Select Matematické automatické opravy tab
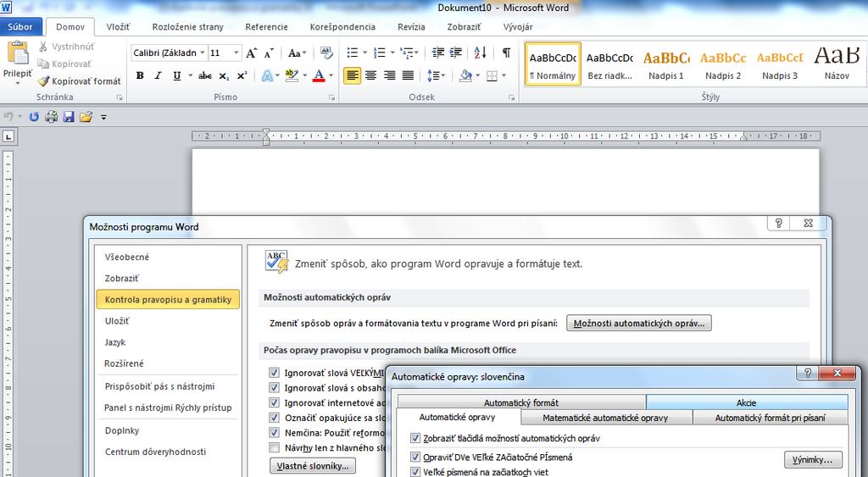This screenshot has width=868, height=477. 605,418
